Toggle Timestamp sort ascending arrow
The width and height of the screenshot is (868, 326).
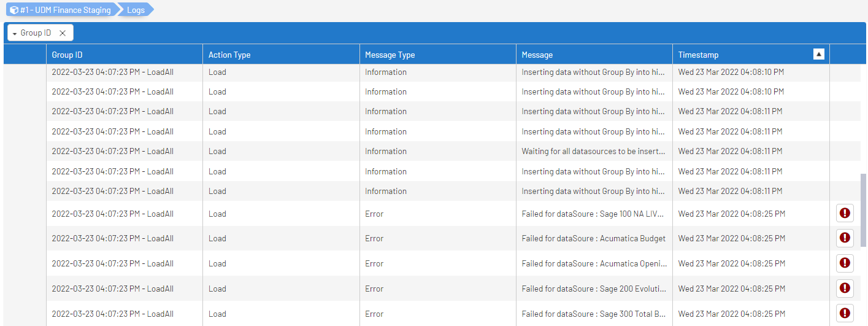pyautogui.click(x=818, y=55)
